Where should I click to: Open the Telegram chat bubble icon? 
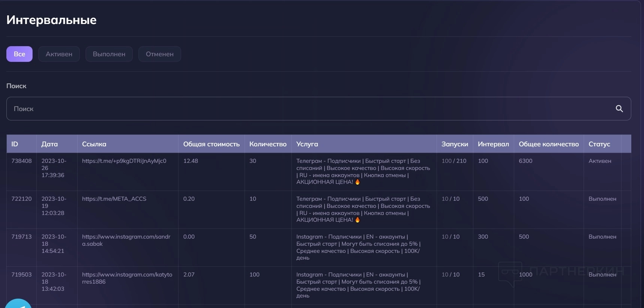click(x=18, y=304)
